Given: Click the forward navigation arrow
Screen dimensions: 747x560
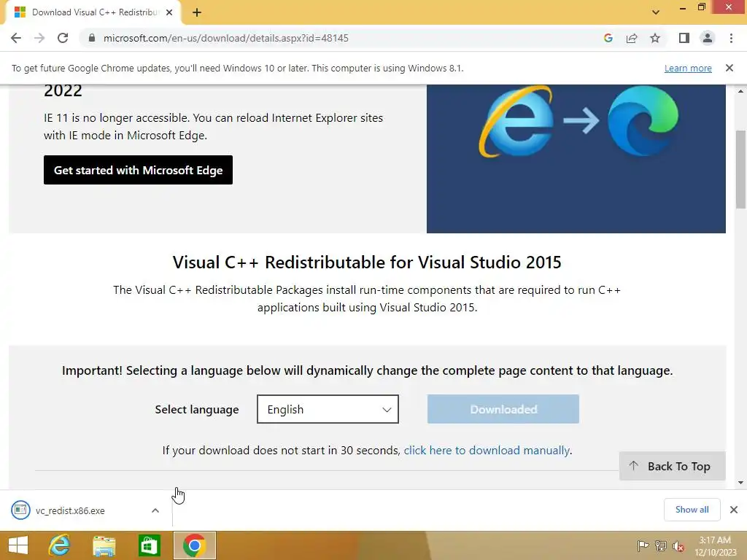Looking at the screenshot, I should pos(39,38).
